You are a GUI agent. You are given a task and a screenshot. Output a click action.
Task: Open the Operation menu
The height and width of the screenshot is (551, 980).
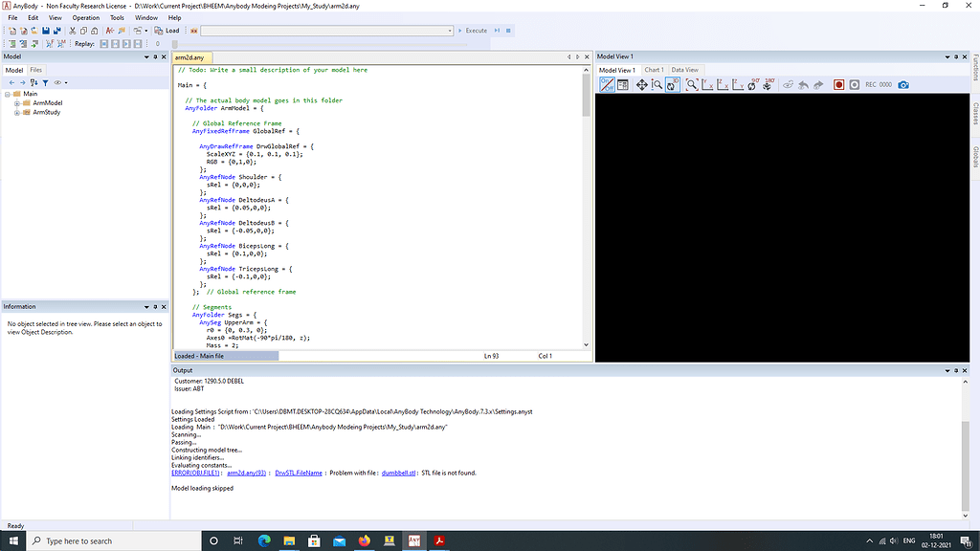[85, 17]
